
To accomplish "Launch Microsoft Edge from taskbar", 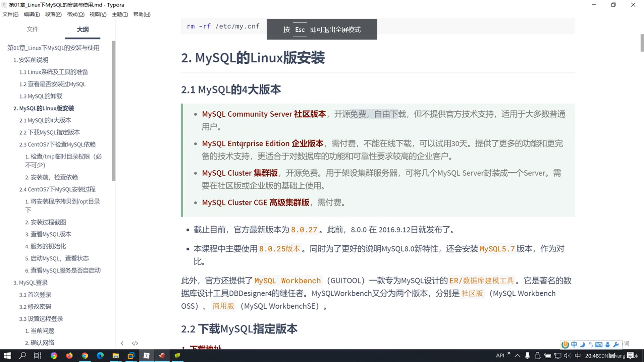I will click(100, 356).
